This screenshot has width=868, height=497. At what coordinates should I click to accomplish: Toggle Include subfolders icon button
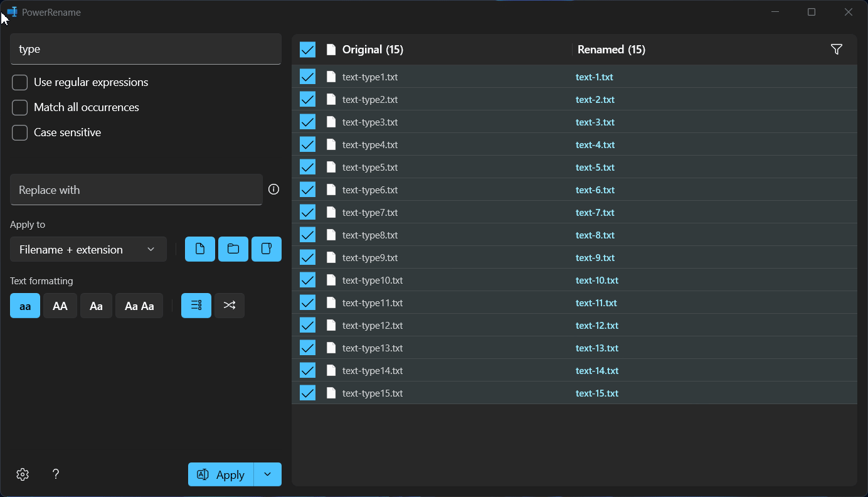pos(267,249)
